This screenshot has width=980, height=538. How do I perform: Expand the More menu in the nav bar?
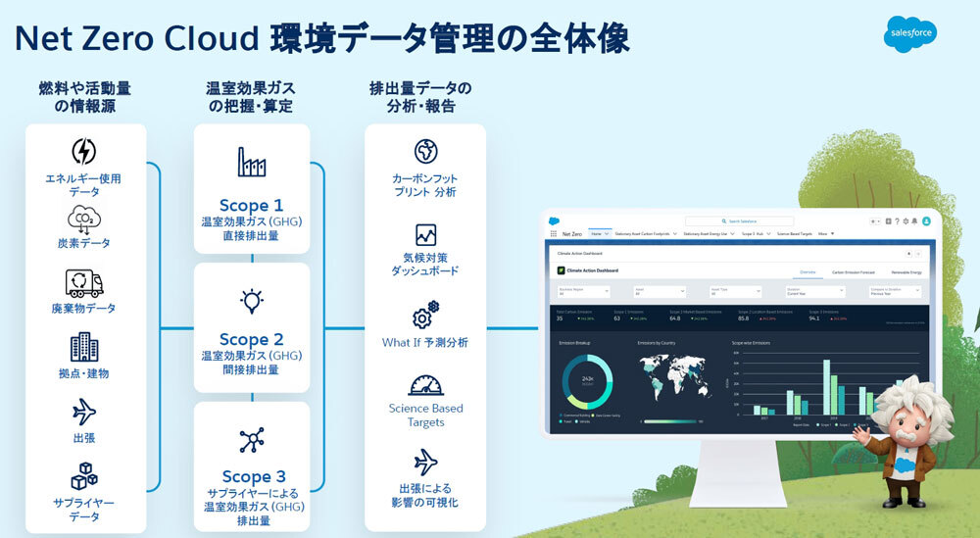pos(826,233)
